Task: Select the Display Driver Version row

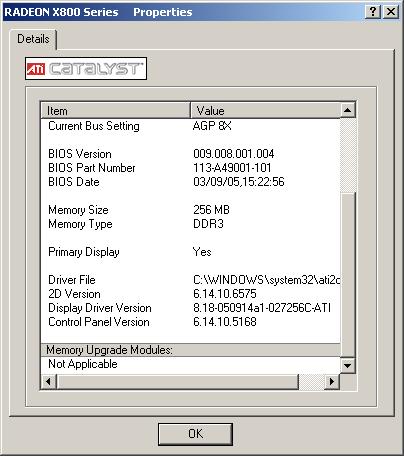Action: click(190, 308)
